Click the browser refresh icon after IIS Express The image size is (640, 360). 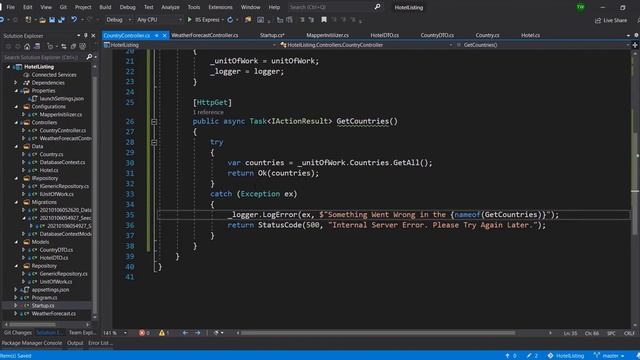click(230, 20)
